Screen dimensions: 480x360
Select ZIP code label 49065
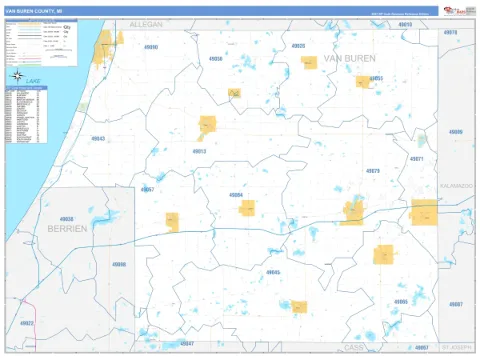401,302
